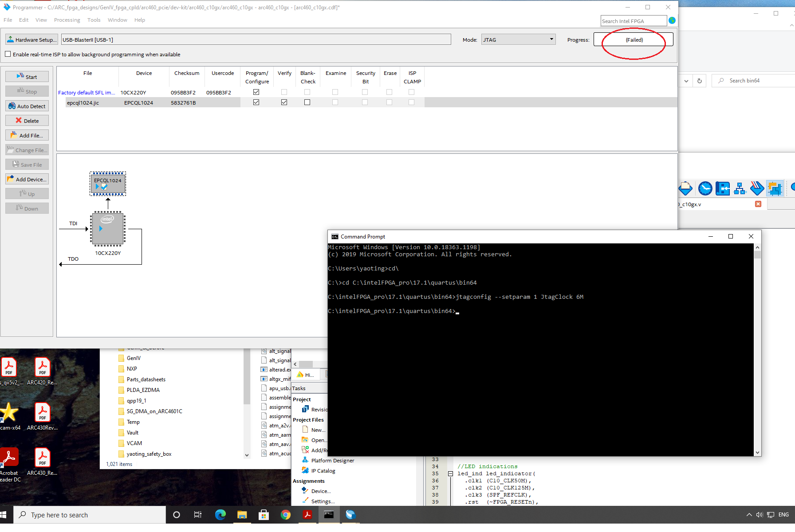Screen dimensions: 795x532
Task: Click the Search Intel FPGA field
Action: click(634, 21)
